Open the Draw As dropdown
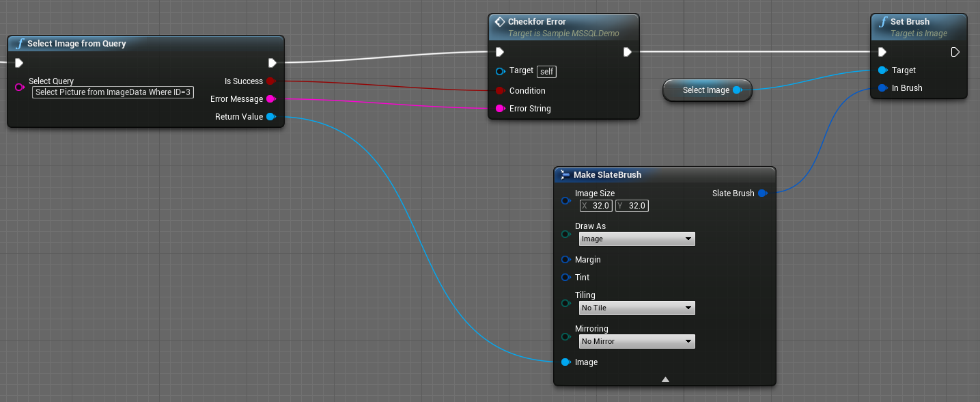 coord(636,239)
